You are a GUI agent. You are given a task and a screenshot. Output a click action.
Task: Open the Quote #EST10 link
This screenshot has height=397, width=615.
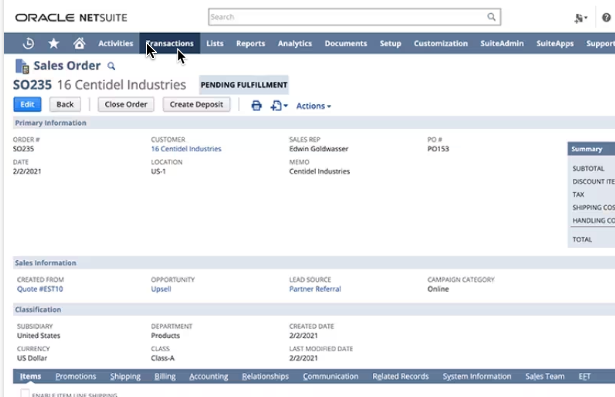(40, 289)
